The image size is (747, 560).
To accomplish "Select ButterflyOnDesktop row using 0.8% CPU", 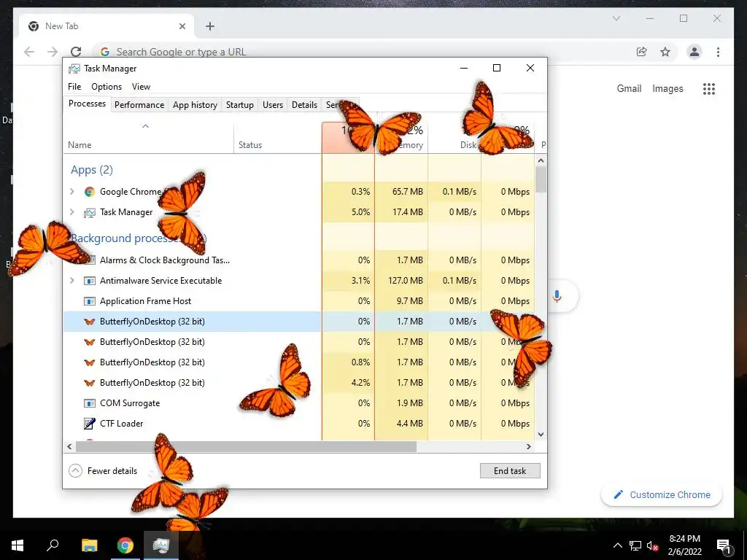I will (298, 362).
